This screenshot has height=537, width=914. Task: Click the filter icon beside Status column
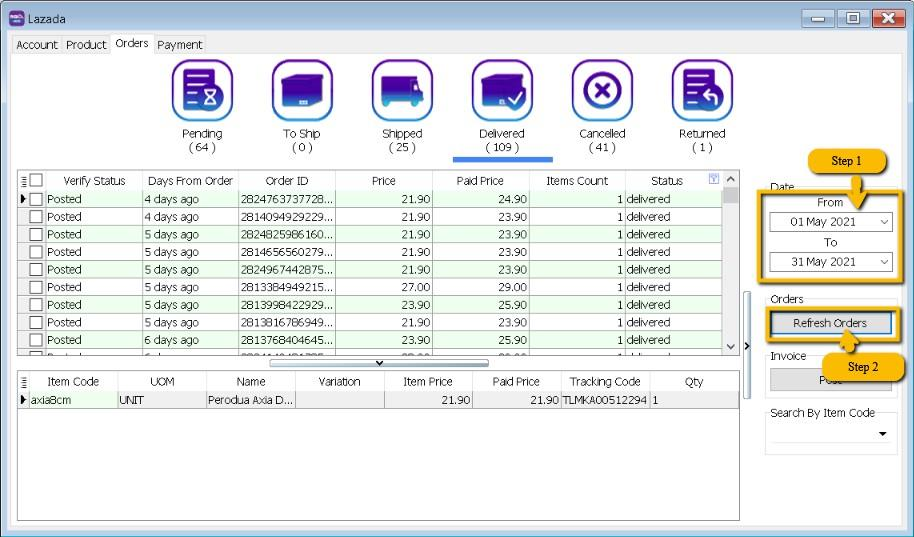(713, 180)
